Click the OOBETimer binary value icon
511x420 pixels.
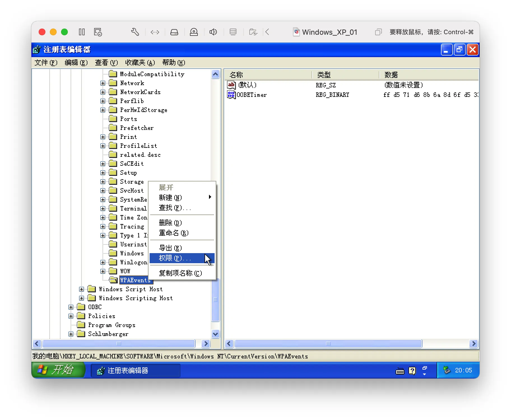click(231, 95)
